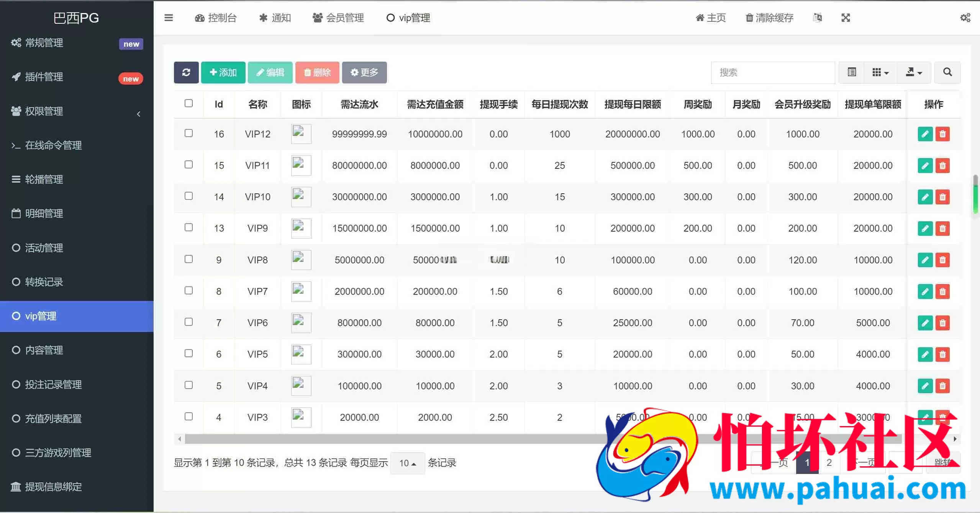Delete the VIP11 row with trash icon
The width and height of the screenshot is (980, 513).
pyautogui.click(x=943, y=165)
